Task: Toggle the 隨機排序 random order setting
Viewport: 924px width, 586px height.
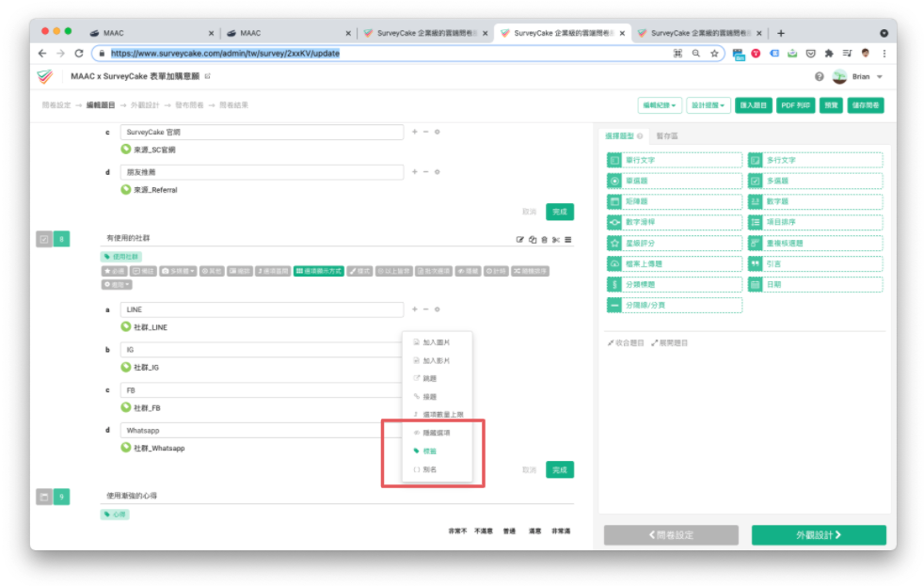Action: 531,271
